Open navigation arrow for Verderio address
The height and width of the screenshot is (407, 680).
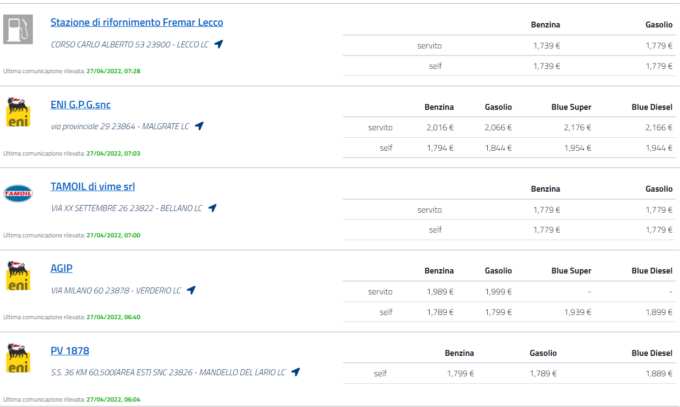tap(191, 290)
